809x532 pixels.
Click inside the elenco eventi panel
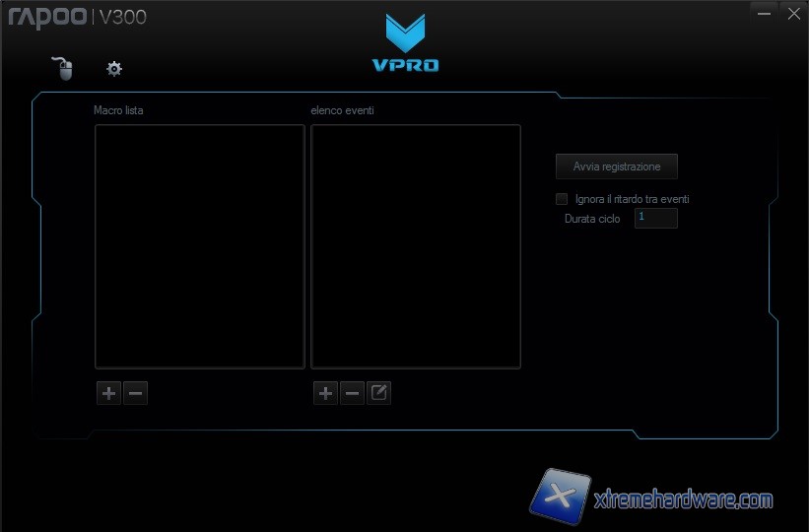coord(415,246)
